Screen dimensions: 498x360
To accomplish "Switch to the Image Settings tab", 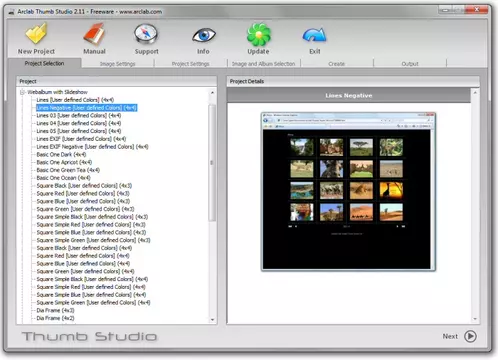I will tap(118, 64).
